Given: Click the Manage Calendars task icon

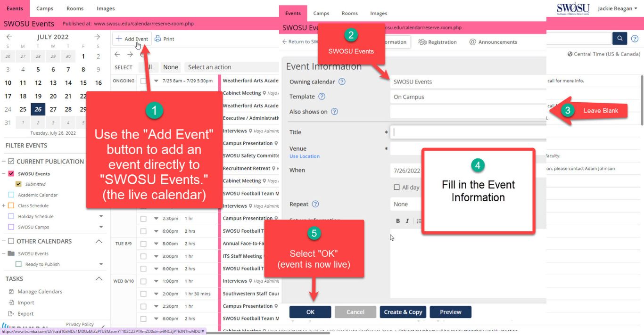Looking at the screenshot, I should point(11,292).
